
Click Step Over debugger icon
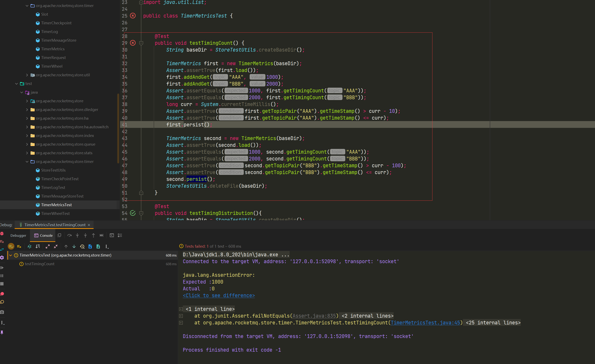pyautogui.click(x=69, y=235)
